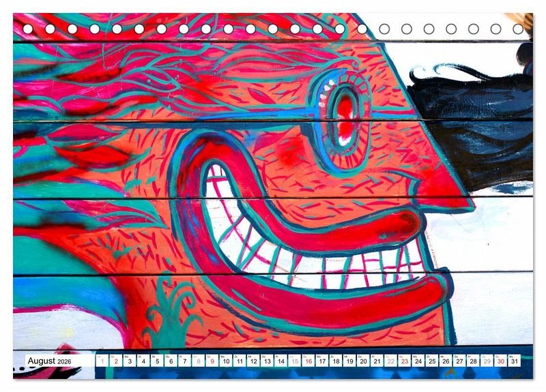Select date cell 7

(x=184, y=361)
